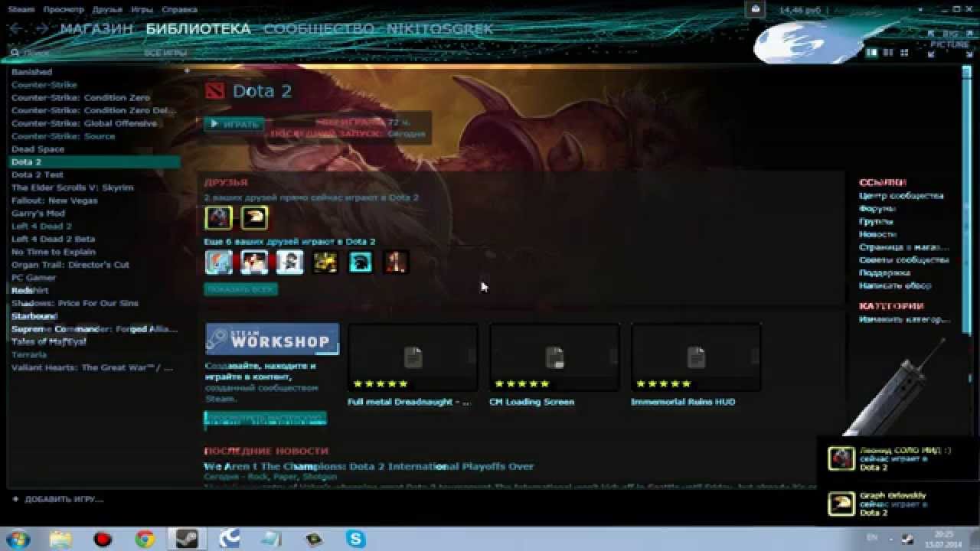Open Immemorial Ruins HUD workshop thumbnail
The image size is (980, 551).
tap(696, 357)
